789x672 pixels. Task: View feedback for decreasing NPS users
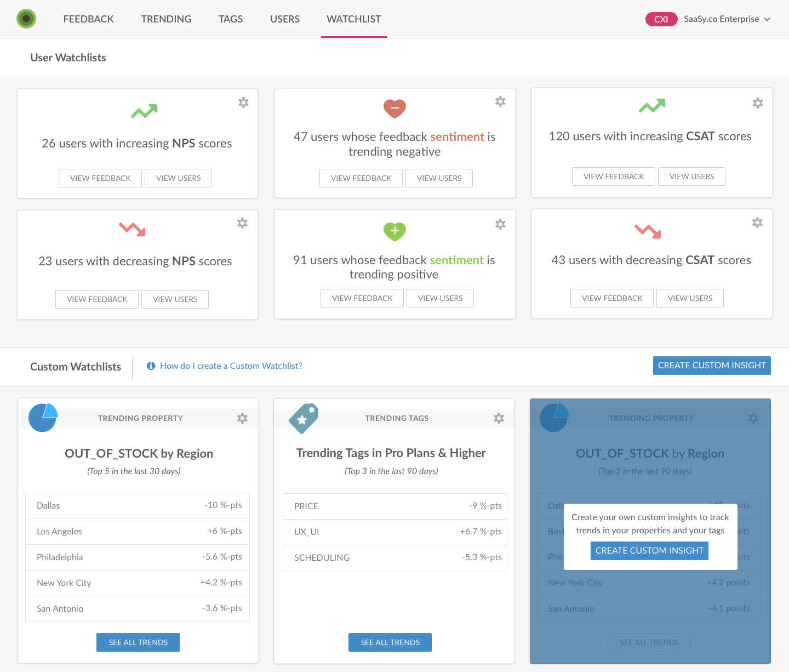tap(97, 299)
